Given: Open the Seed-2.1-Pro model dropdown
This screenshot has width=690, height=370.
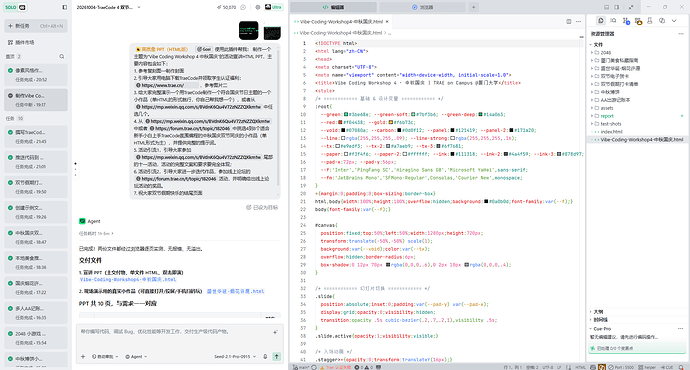Looking at the screenshot, I should pos(235,356).
